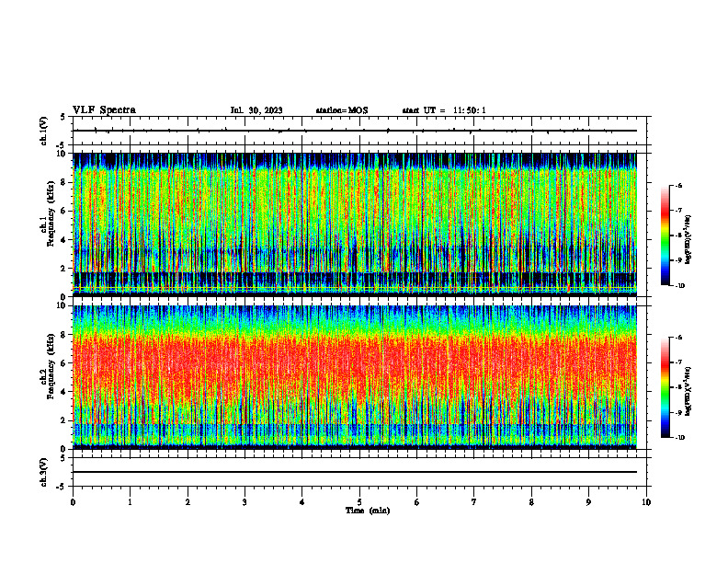Viewport: 728px width, 563px height.
Task: Click the "2" kHz tick on ch.1 frequency axis
Action: click(64, 269)
